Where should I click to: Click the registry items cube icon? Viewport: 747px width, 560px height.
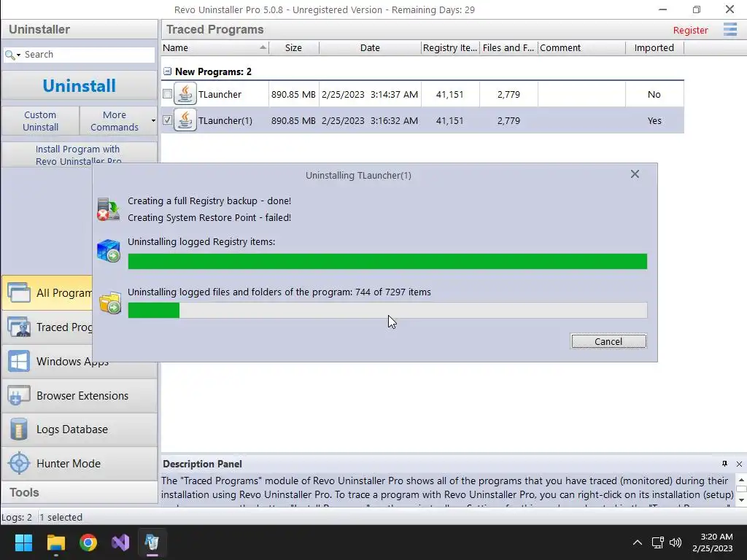[109, 251]
